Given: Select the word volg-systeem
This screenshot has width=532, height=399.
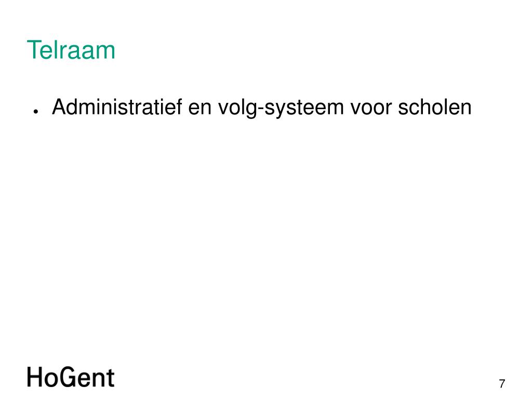Looking at the screenshot, I should [281, 108].
